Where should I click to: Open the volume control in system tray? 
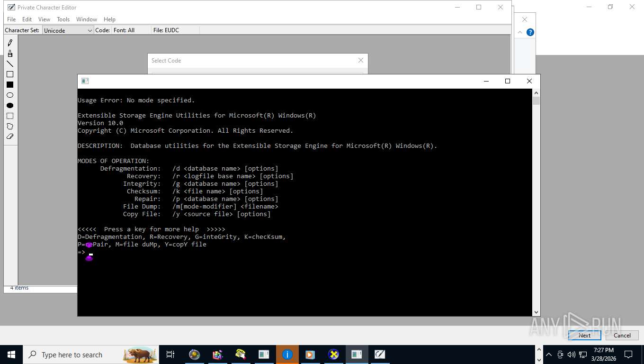pos(571,355)
